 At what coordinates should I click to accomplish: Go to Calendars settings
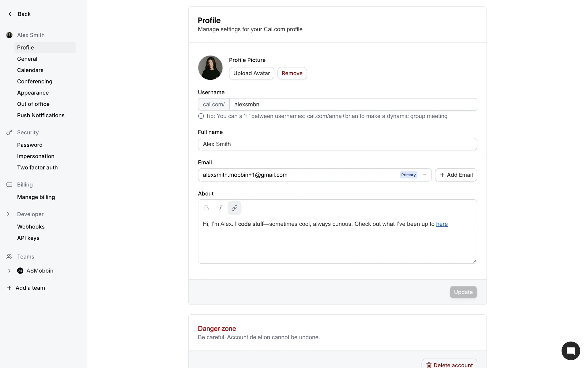[30, 70]
